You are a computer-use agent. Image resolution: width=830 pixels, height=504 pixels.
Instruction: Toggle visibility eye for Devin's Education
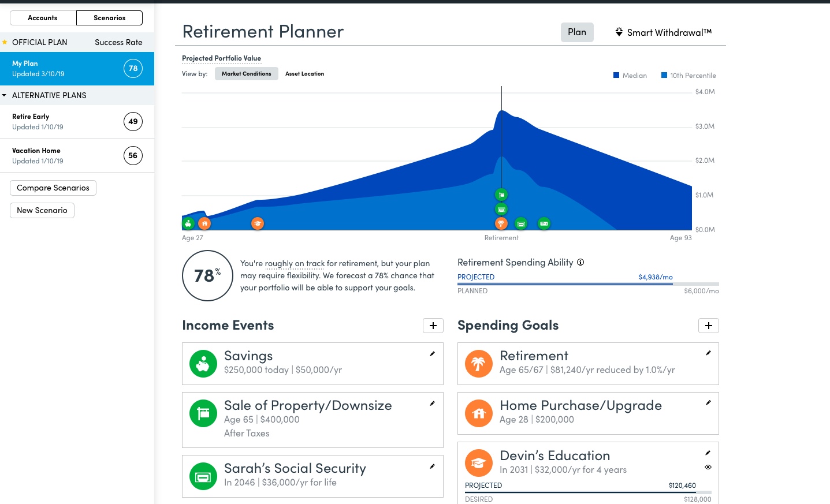[708, 467]
